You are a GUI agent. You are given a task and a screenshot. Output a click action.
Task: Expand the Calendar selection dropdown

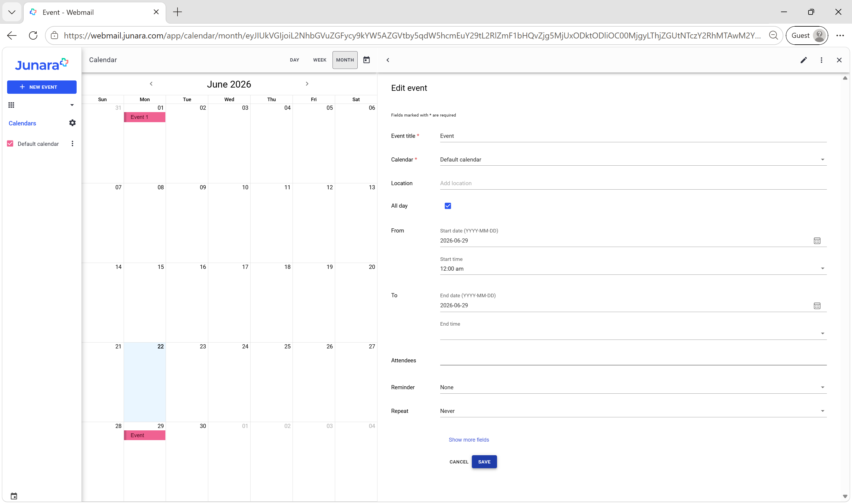coord(633,160)
